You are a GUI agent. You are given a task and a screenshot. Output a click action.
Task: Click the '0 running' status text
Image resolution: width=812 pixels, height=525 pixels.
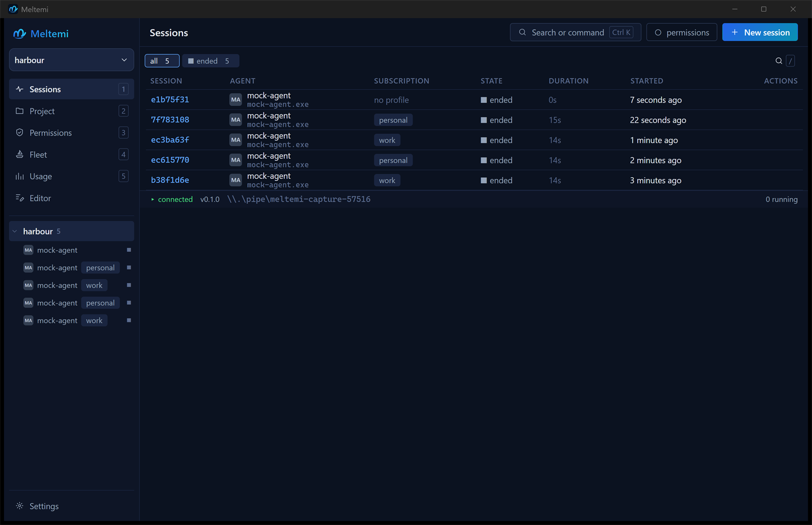(782, 200)
